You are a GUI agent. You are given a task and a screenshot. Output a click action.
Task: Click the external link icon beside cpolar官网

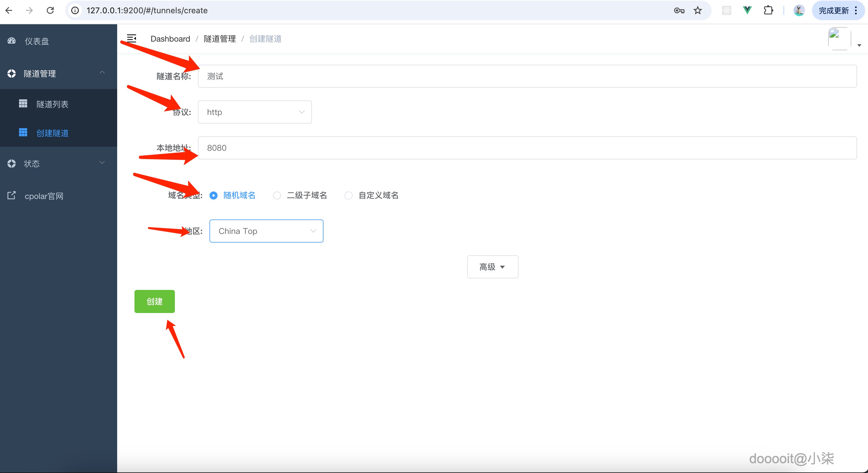[x=12, y=195]
